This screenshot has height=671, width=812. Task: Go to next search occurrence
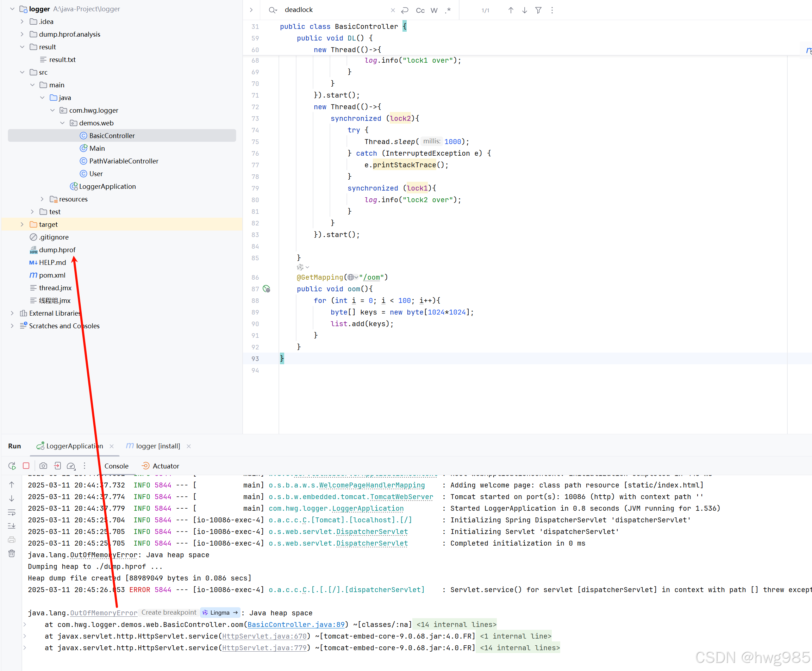524,11
